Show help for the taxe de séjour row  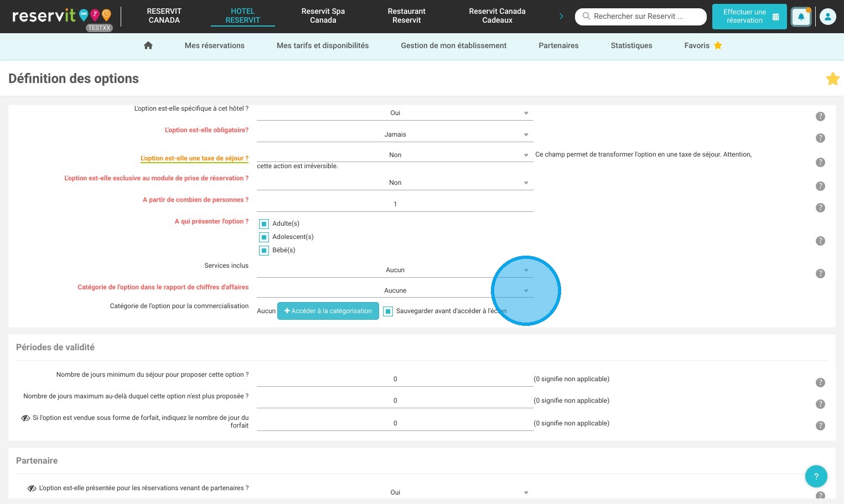(820, 162)
